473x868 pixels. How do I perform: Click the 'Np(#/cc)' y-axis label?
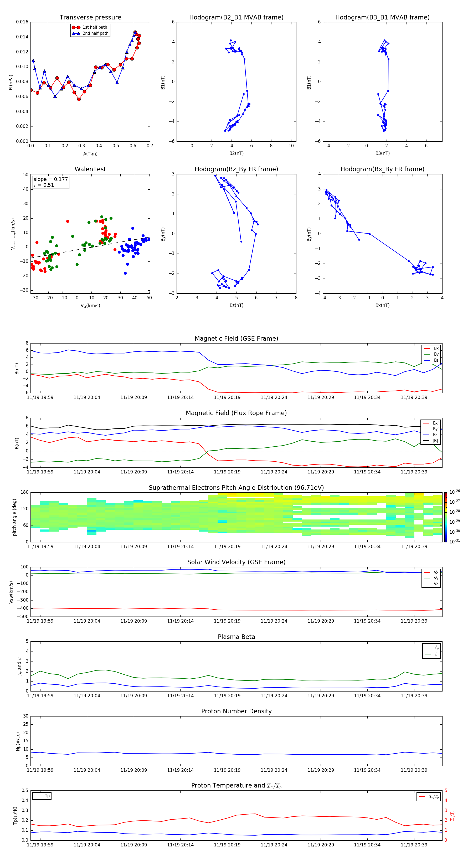tap(18, 741)
